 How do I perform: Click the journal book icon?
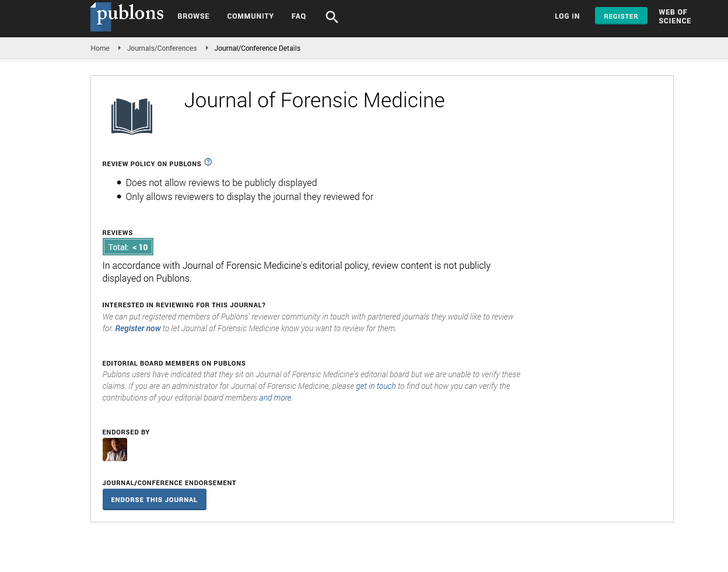[132, 116]
